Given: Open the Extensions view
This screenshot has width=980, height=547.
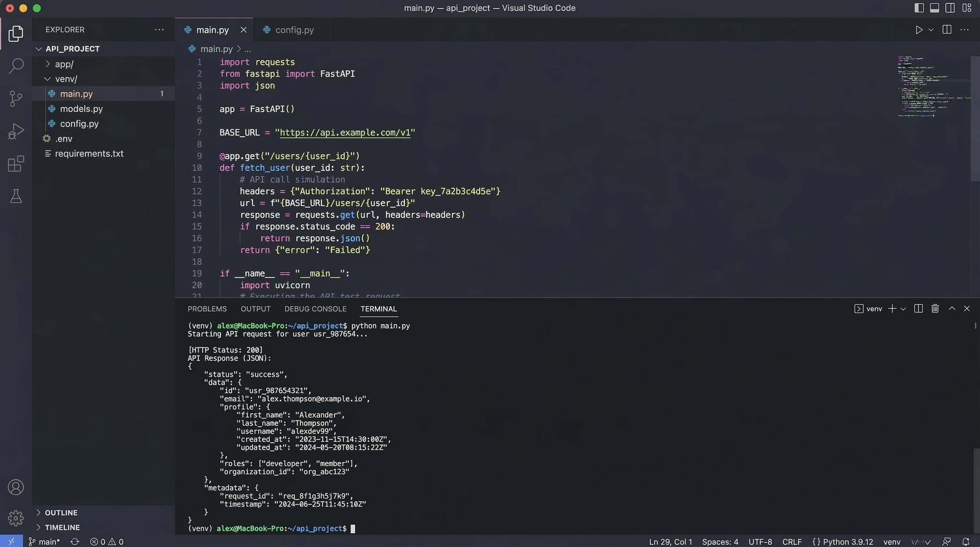Looking at the screenshot, I should (16, 164).
